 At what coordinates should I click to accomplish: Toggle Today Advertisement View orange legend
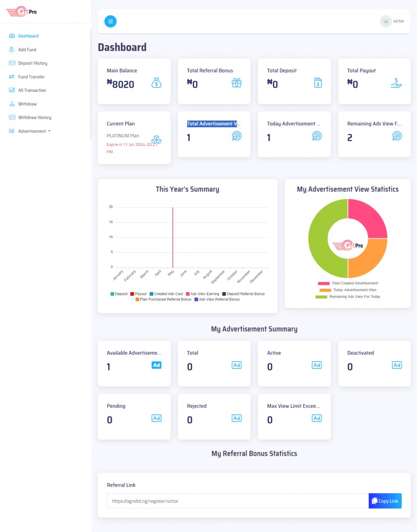point(348,290)
